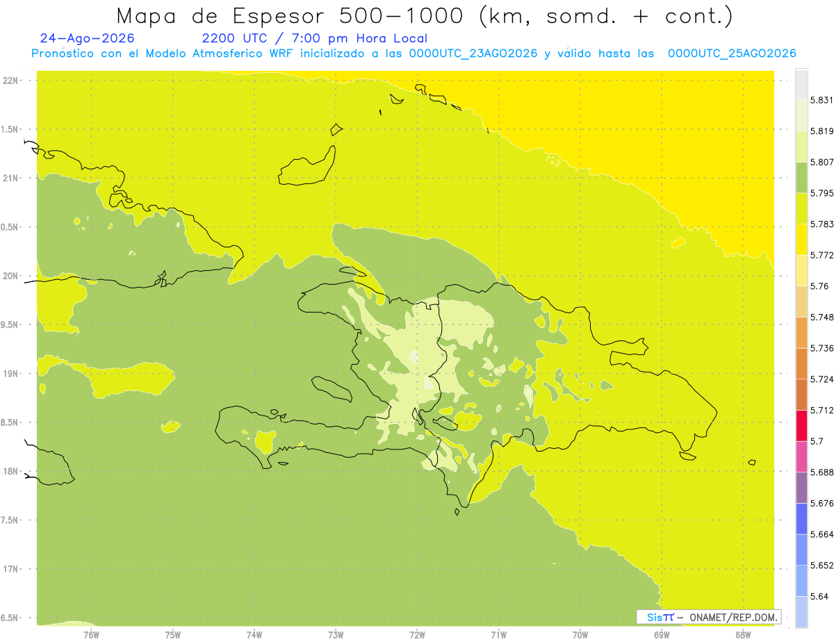834x644 pixels.
Task: Click the 71W longitude label
Action: (498, 635)
